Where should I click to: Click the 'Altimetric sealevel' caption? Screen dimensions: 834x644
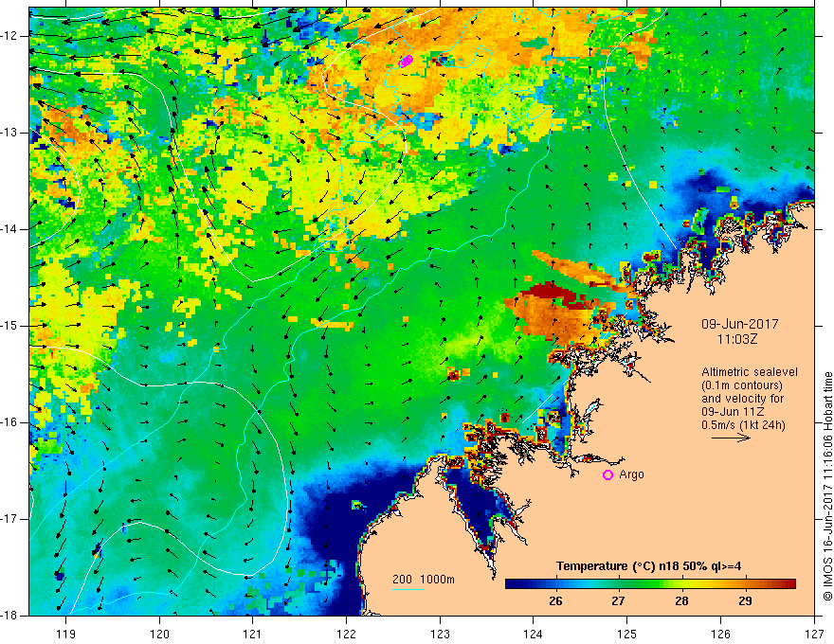click(750, 372)
